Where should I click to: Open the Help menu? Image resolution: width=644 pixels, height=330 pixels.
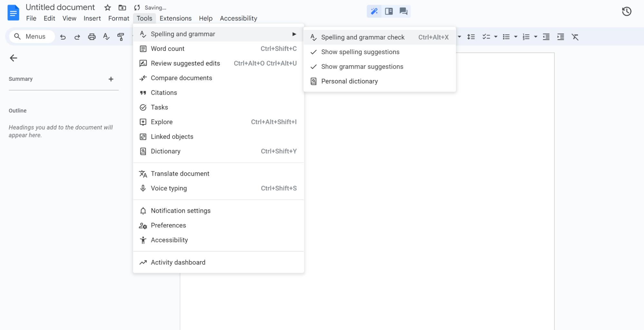tap(206, 18)
